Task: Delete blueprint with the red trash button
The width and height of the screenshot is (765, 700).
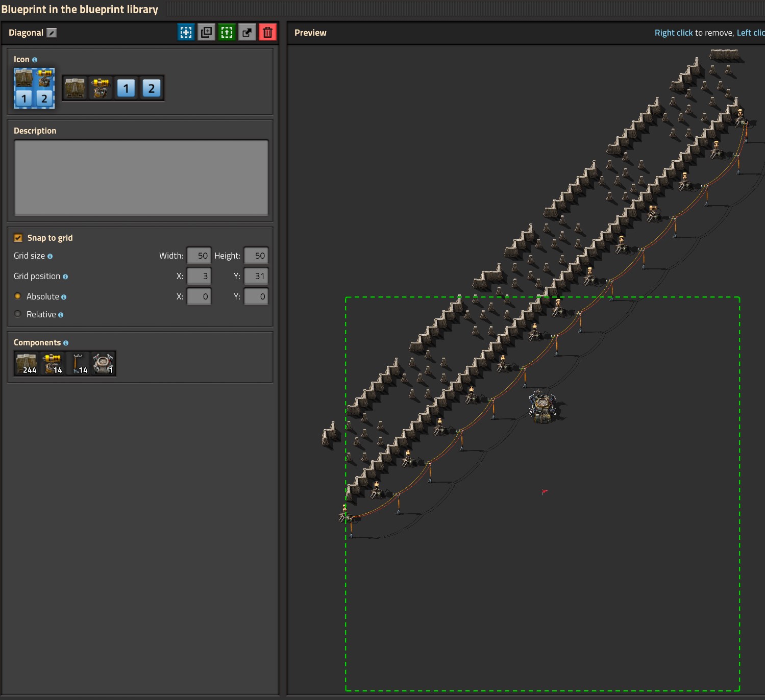Action: (x=267, y=33)
